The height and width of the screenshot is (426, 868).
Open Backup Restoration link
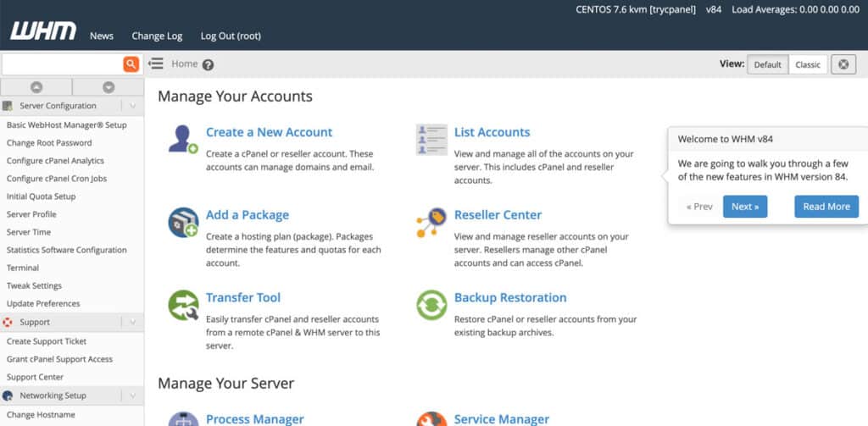[x=510, y=297]
